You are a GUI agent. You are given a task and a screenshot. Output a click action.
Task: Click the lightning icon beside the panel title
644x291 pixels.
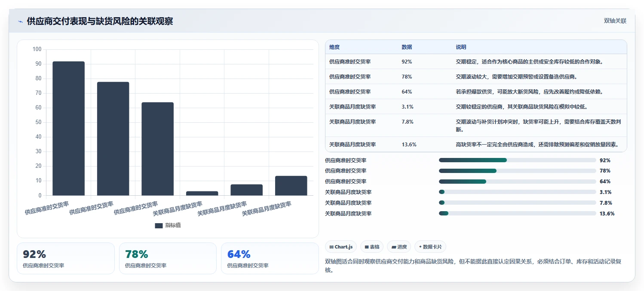(21, 21)
